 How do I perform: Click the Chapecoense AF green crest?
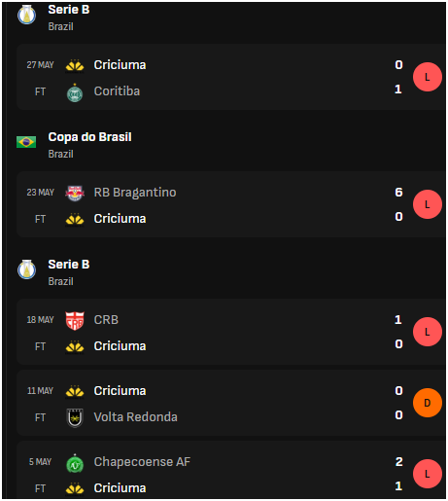pyautogui.click(x=75, y=463)
